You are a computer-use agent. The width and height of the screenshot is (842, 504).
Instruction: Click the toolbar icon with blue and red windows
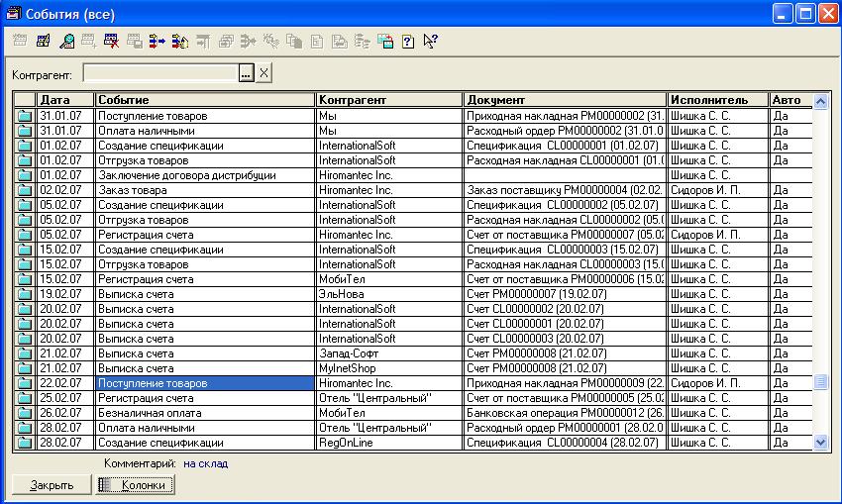click(385, 41)
